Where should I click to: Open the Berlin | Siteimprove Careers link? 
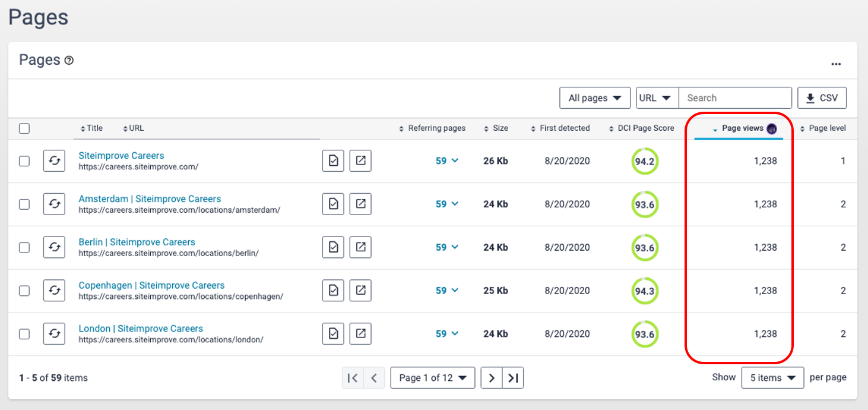tap(137, 242)
